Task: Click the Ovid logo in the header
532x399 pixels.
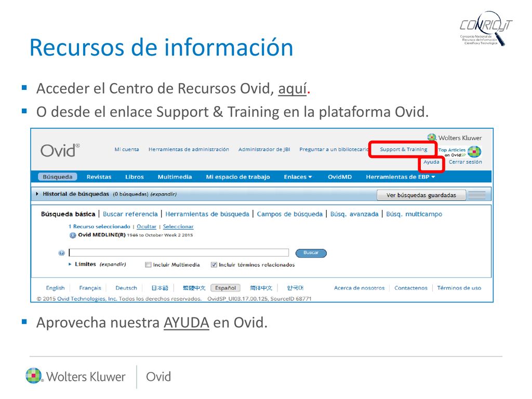Action: 60,150
